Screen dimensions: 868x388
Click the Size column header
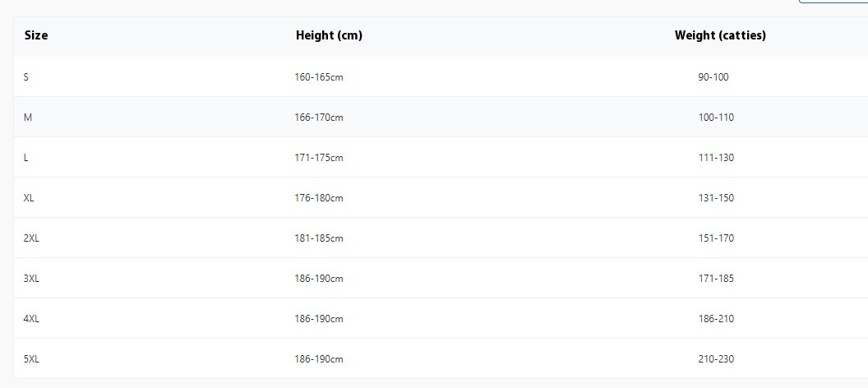tap(36, 35)
